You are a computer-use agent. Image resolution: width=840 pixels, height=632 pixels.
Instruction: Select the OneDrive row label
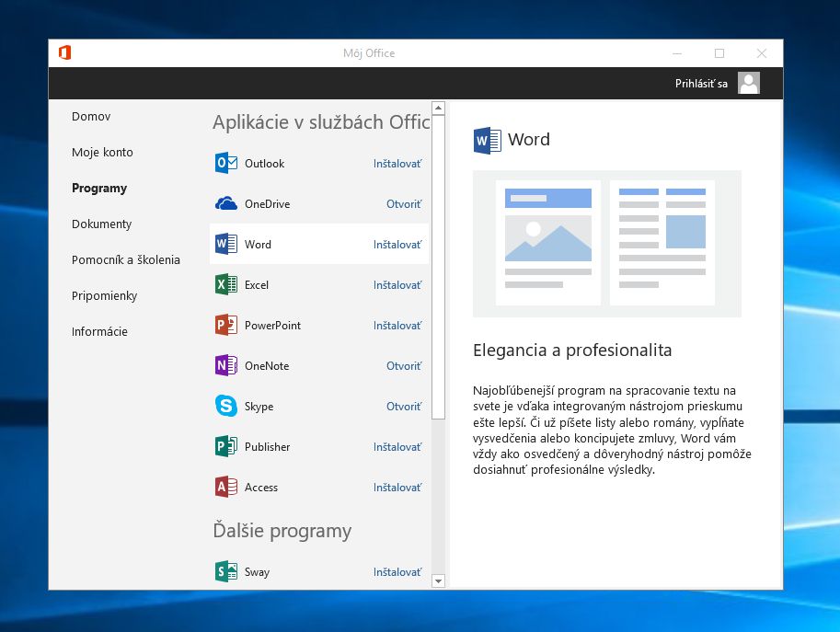coord(268,204)
